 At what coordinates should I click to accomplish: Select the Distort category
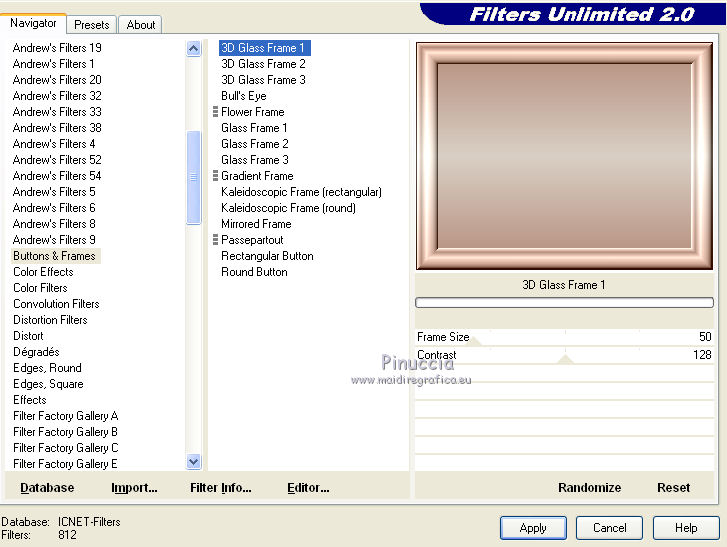tap(28, 336)
